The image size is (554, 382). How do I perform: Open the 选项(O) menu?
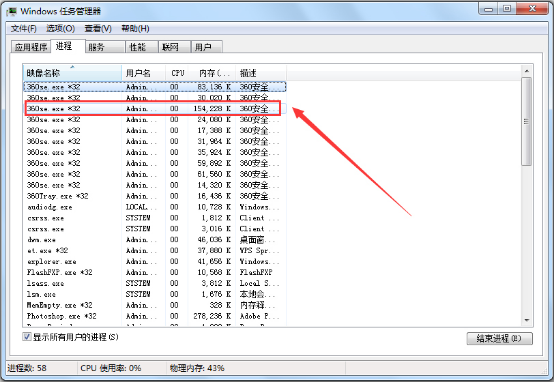(60, 28)
